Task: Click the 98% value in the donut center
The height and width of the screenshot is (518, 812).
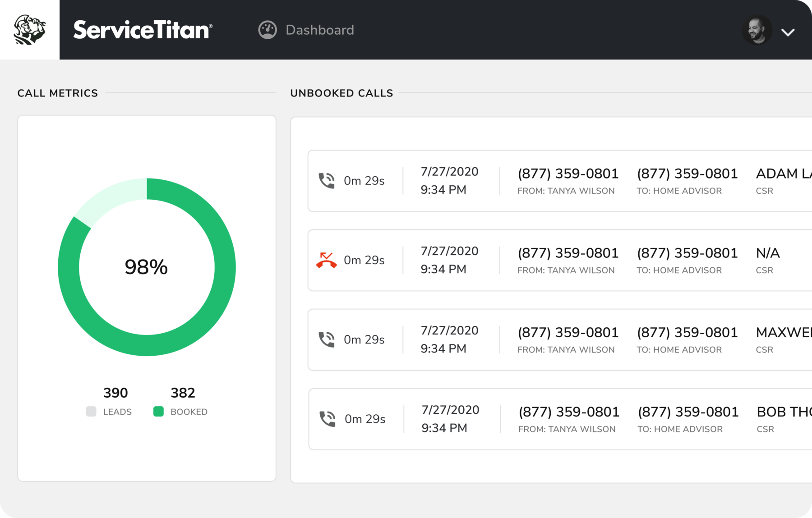Action: coord(146,267)
